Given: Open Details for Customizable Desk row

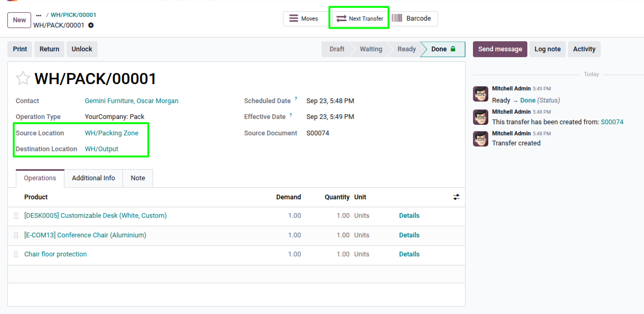Looking at the screenshot, I should point(409,216).
